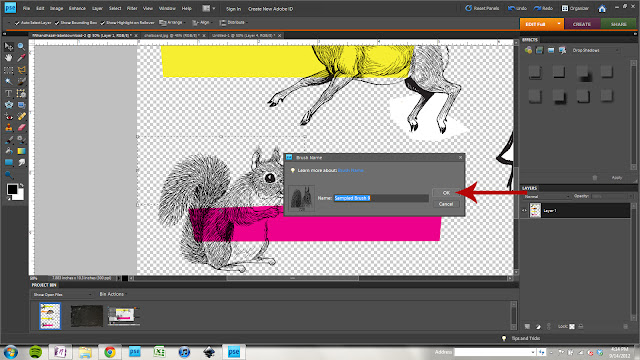Cancel the Brush Name dialog
The height and width of the screenshot is (360, 640).
(446, 204)
